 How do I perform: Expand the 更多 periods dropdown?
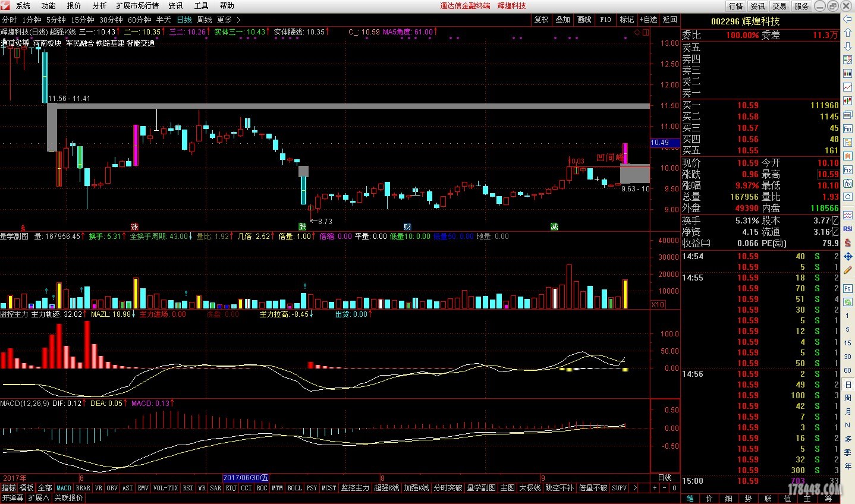228,20
